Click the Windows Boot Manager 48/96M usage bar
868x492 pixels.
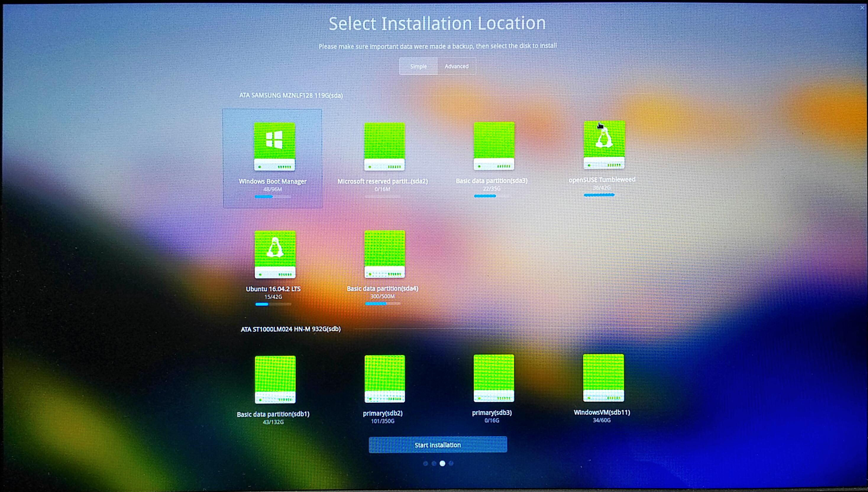273,197
